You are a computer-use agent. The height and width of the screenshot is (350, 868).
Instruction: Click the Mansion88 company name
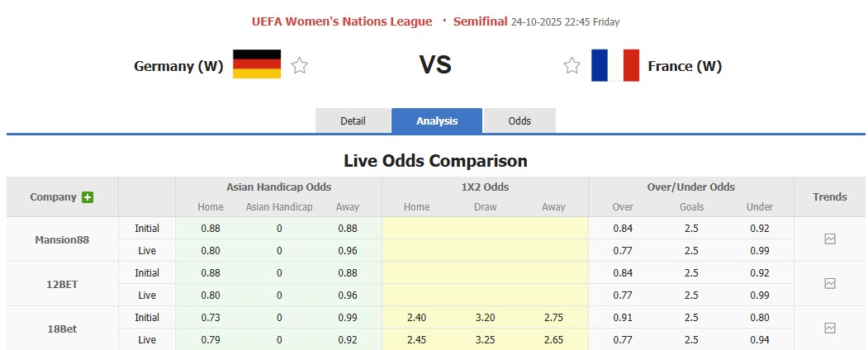point(62,239)
